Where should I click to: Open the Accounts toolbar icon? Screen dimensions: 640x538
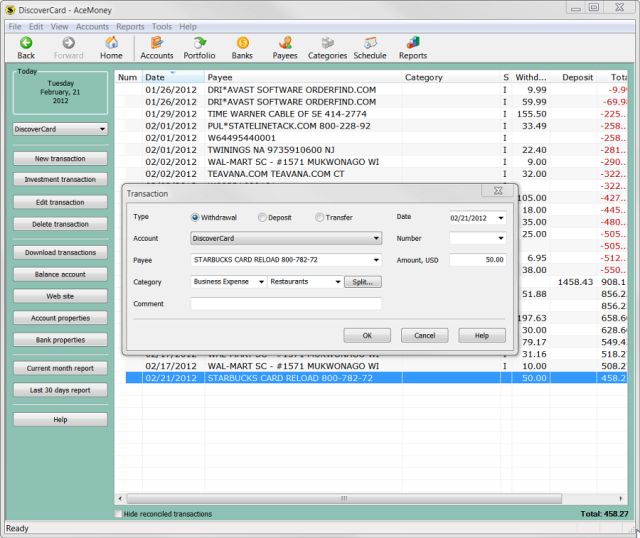coord(157,43)
